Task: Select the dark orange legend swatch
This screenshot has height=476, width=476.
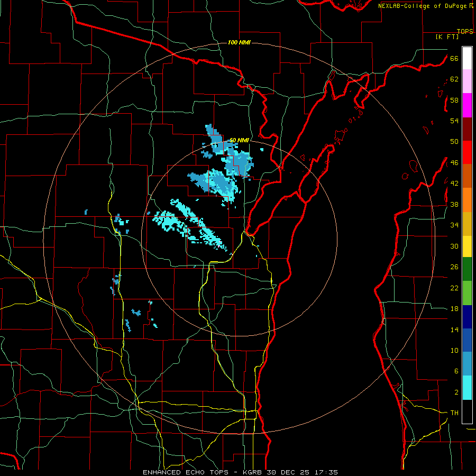Action: click(x=467, y=176)
